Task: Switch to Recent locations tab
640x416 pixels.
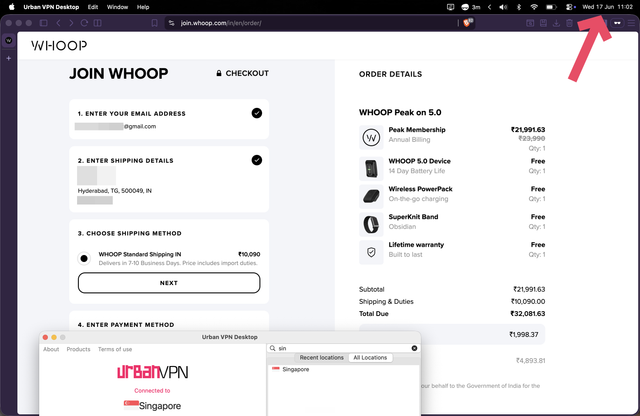Action: tap(322, 358)
